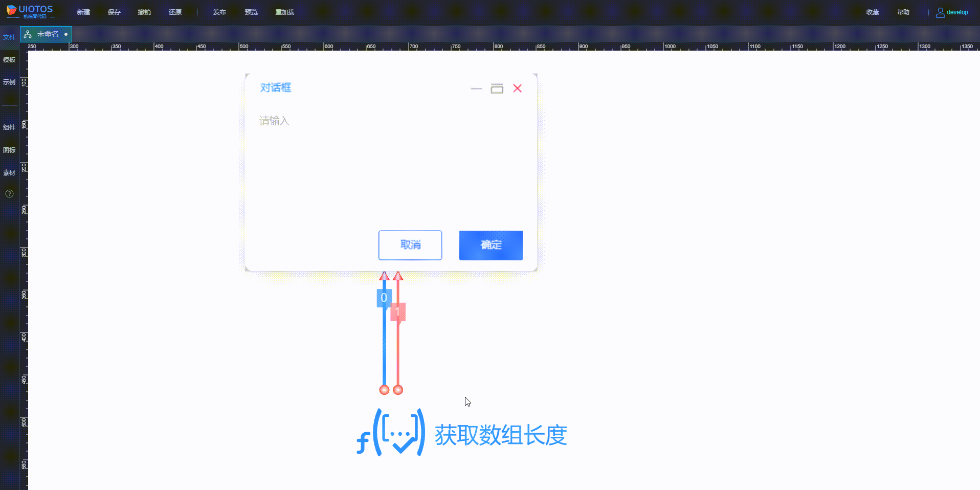Click the unsaved-changes dot on 未命名 tab
This screenshot has height=490, width=980.
(x=65, y=34)
